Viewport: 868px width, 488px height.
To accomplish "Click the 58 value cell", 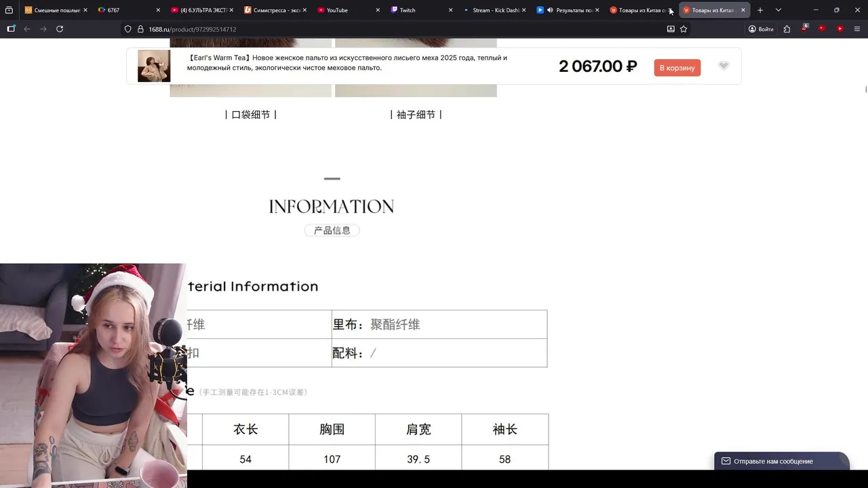I will (505, 458).
